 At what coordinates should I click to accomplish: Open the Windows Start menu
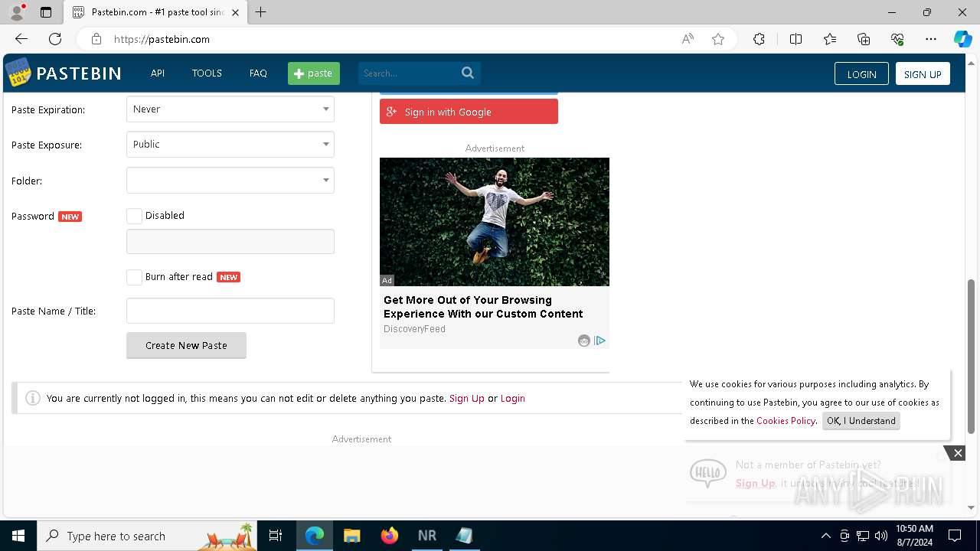coord(18,536)
